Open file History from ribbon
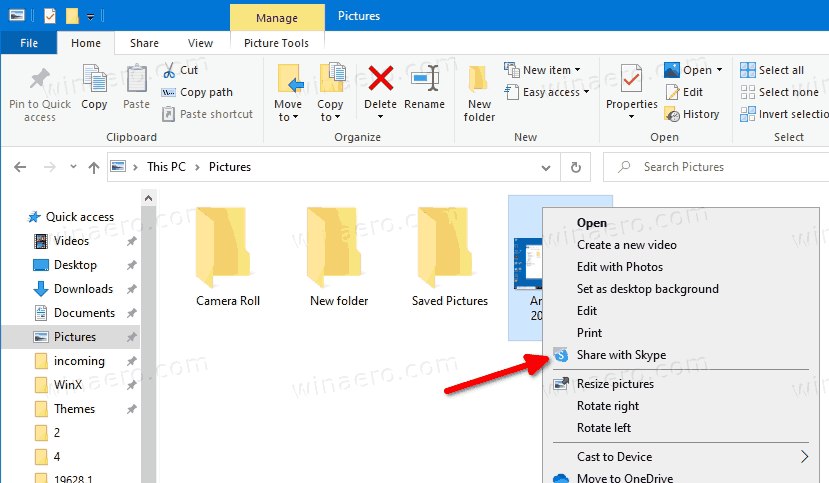The height and width of the screenshot is (483, 829). pos(692,114)
